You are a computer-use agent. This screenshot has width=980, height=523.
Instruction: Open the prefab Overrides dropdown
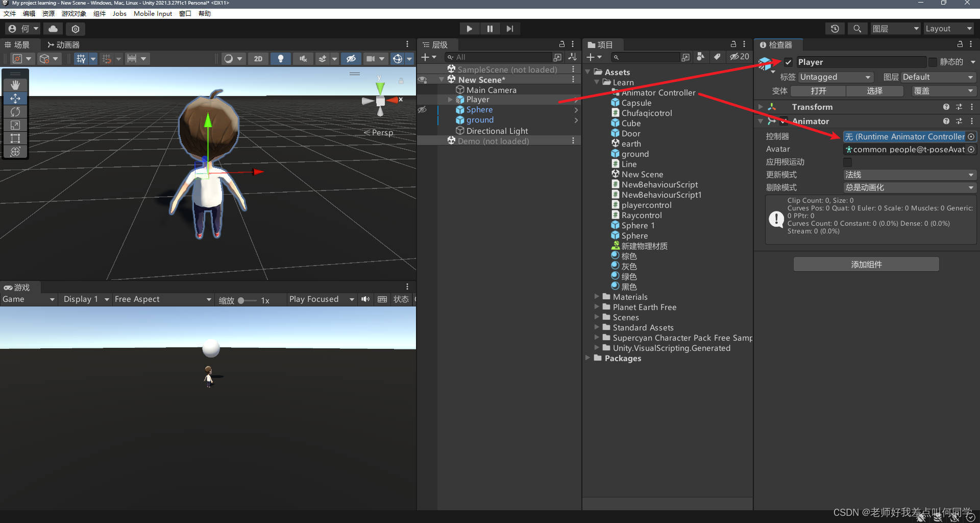click(943, 91)
